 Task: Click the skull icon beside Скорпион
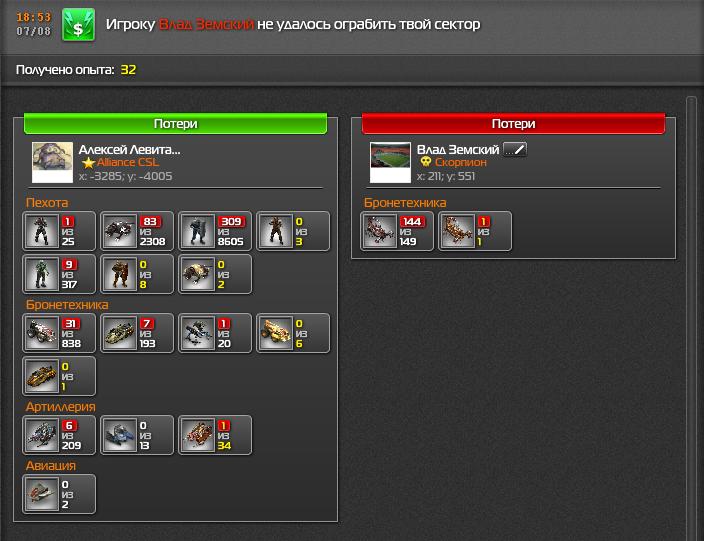coord(426,162)
